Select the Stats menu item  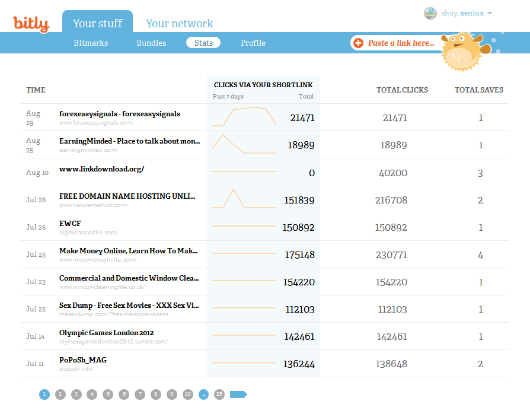[203, 43]
